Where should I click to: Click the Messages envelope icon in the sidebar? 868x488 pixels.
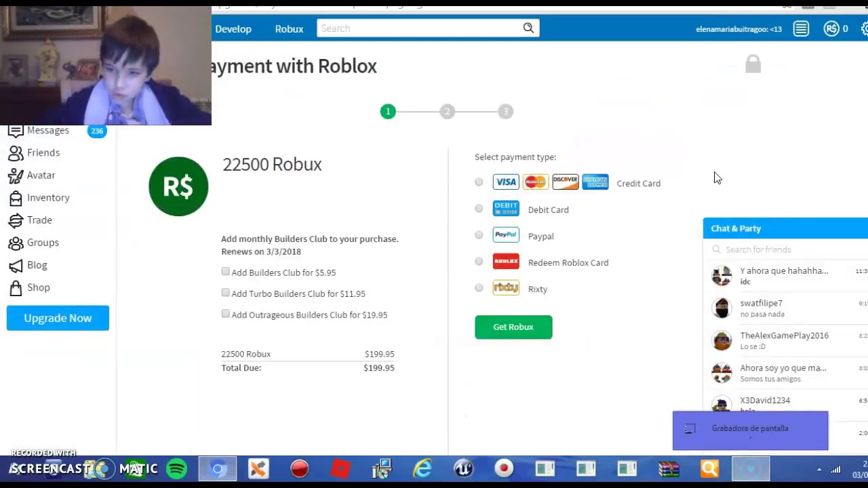coord(16,131)
